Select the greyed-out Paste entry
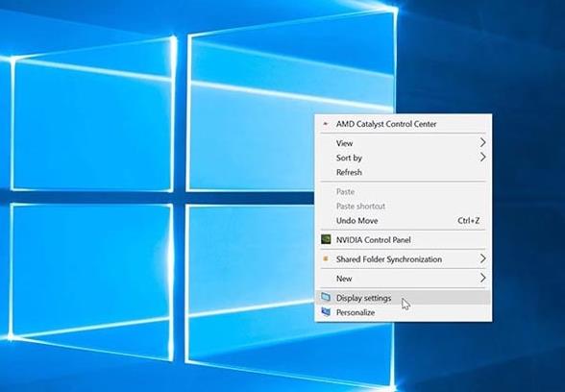 coord(404,192)
